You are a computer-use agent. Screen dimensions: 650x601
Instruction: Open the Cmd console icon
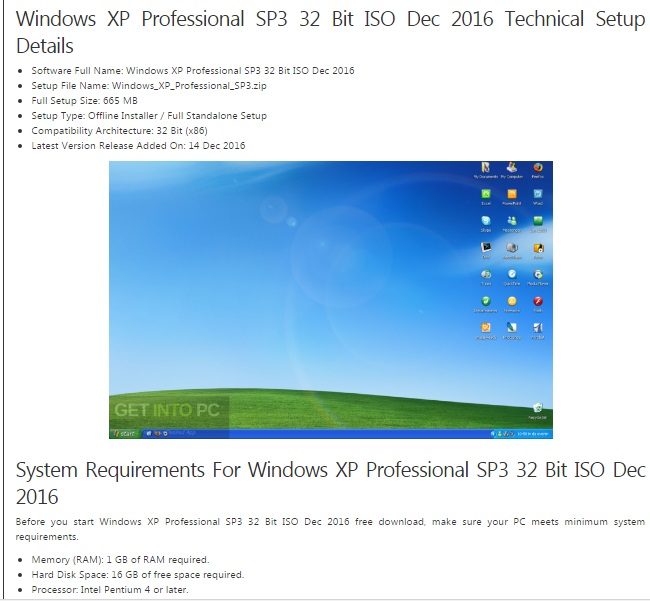pyautogui.click(x=486, y=251)
